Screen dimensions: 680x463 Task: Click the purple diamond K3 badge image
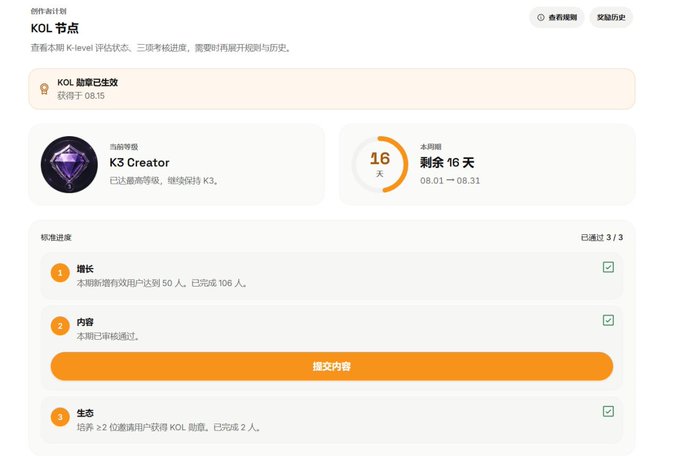(69, 164)
